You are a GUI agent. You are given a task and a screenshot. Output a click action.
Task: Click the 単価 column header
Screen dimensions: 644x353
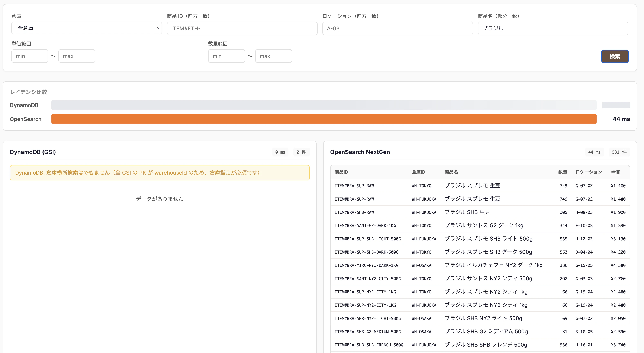pos(615,172)
